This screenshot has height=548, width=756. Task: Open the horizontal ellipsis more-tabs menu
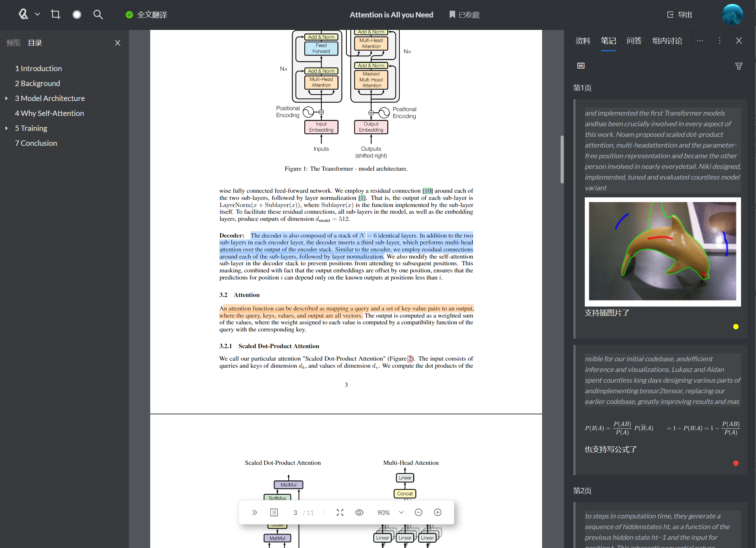coord(700,41)
